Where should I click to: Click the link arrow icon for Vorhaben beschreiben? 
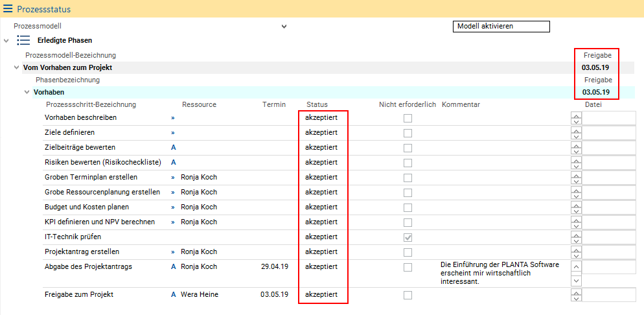click(x=173, y=118)
